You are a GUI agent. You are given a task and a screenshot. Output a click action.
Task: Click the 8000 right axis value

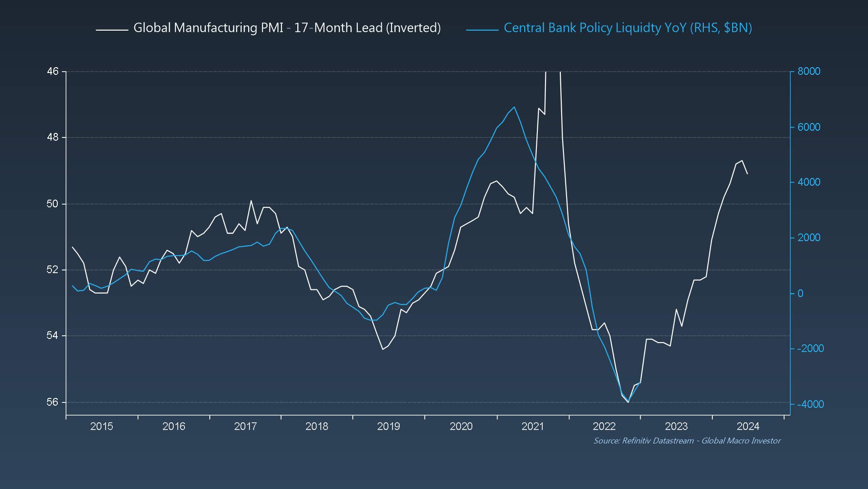tap(809, 71)
